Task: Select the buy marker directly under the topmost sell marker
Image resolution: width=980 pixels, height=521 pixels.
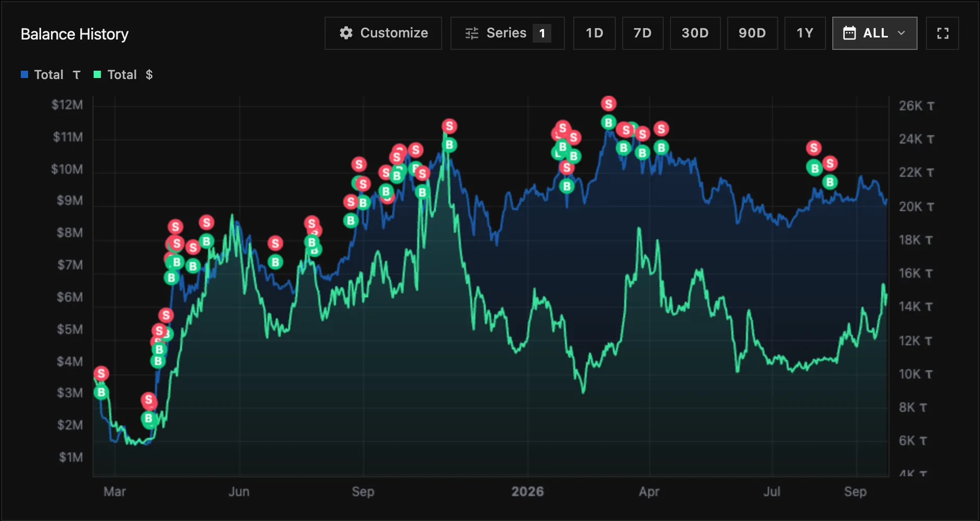Action: click(x=609, y=122)
